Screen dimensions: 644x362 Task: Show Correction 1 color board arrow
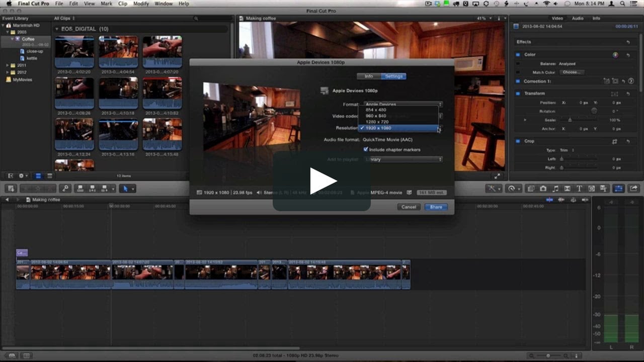631,81
